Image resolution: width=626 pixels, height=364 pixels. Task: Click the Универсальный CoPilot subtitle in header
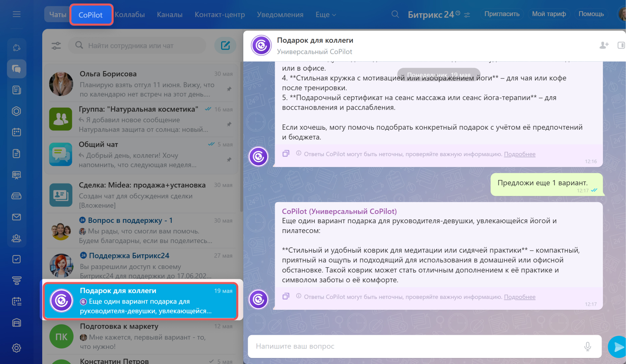(314, 52)
